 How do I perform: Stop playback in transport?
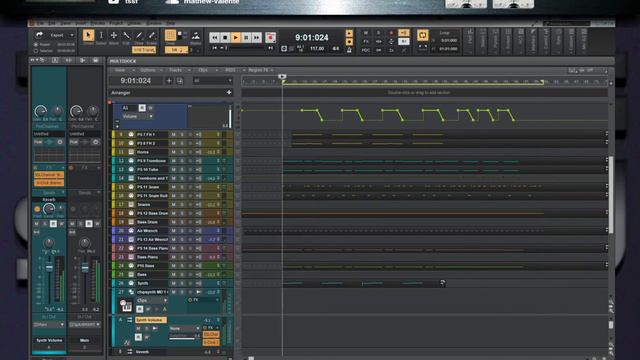224,38
